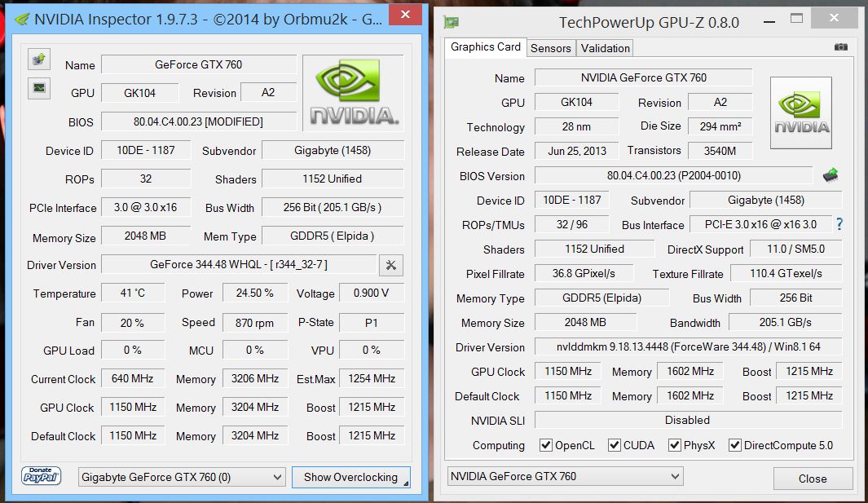Toggle the OpenCL checkbox
Screen dimensions: 868x503
(546, 445)
